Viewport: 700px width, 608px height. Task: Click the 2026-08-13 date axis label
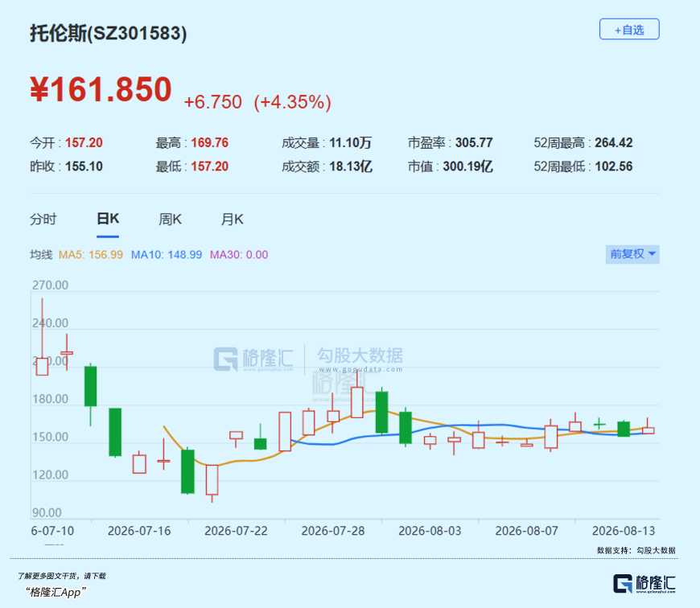[624, 531]
